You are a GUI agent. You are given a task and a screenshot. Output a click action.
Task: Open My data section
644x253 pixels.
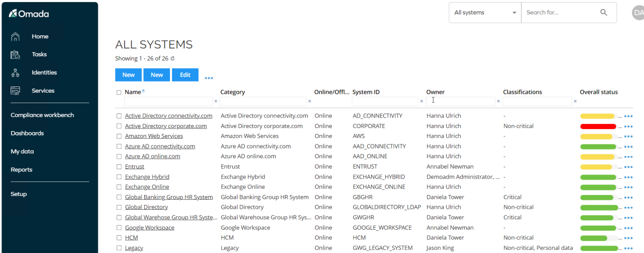(22, 151)
